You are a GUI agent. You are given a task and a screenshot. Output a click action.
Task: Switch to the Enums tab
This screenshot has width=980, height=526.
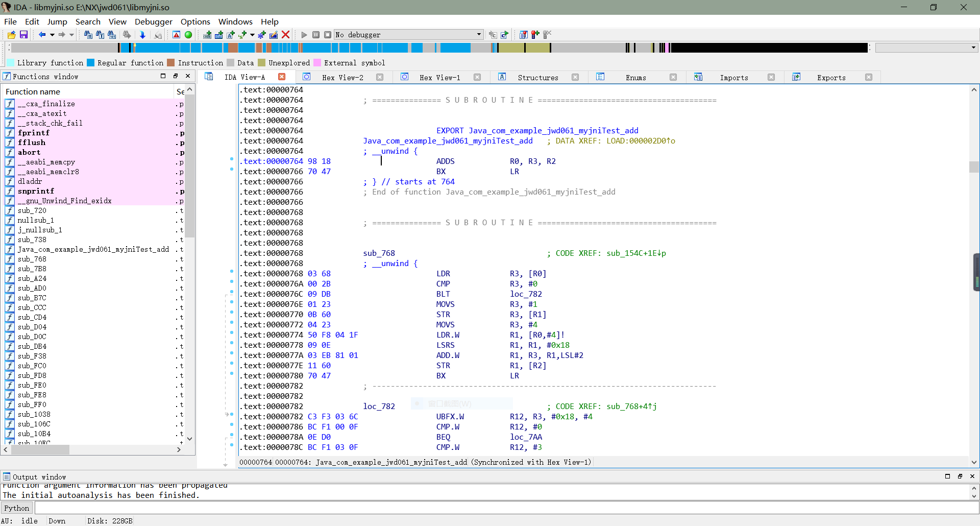point(636,78)
